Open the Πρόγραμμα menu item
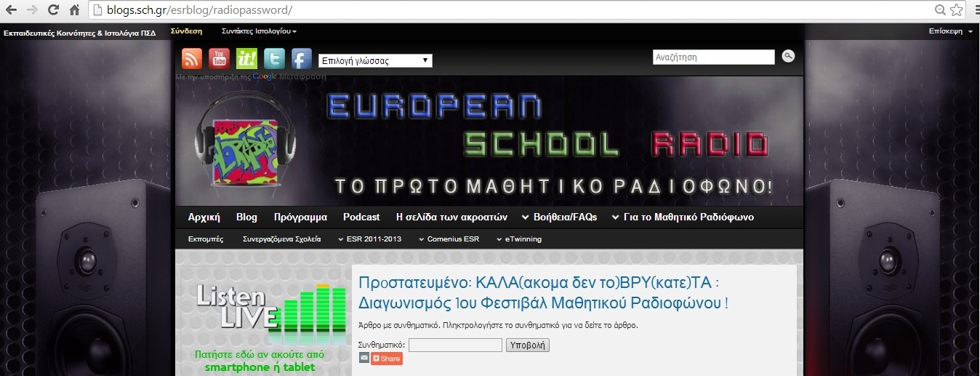This screenshot has height=376, width=980. click(300, 217)
